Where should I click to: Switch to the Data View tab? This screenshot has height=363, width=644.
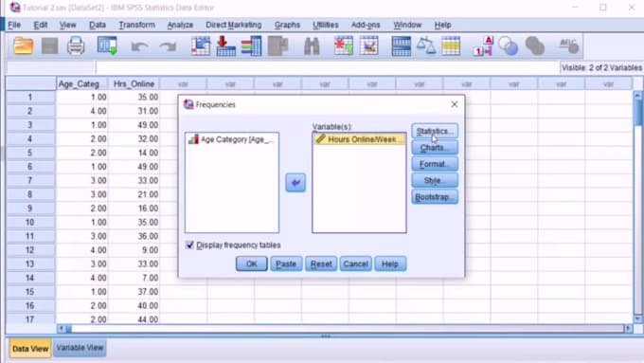tap(30, 349)
